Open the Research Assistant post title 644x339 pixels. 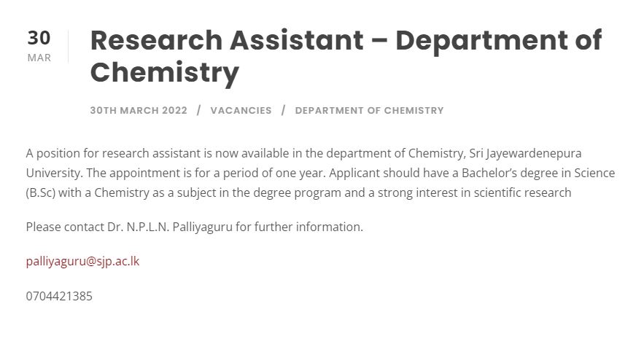[x=346, y=56]
